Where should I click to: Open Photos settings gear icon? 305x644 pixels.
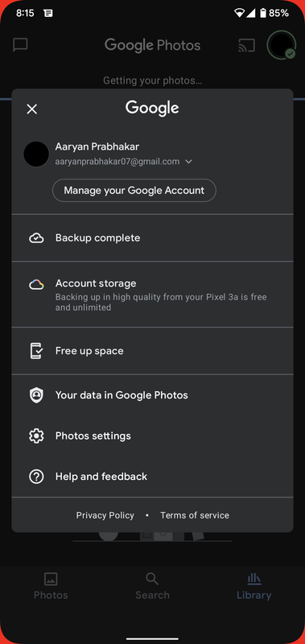tap(36, 436)
